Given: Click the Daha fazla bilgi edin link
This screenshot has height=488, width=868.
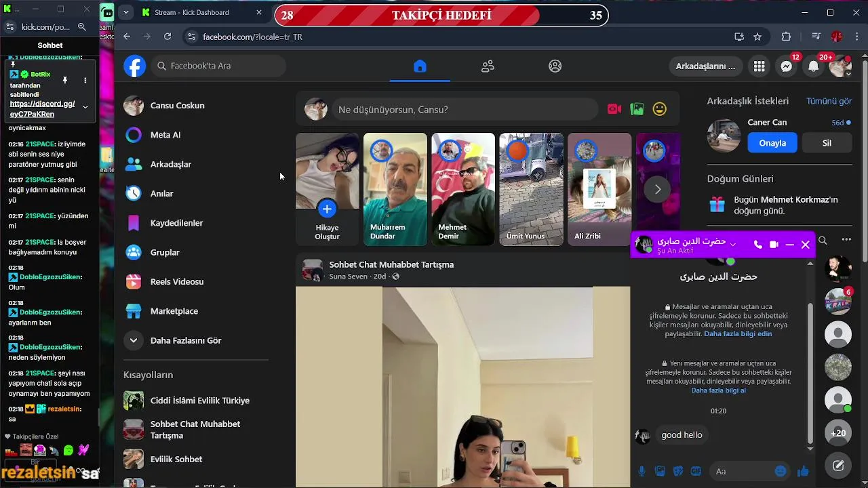Looking at the screenshot, I should 738,334.
